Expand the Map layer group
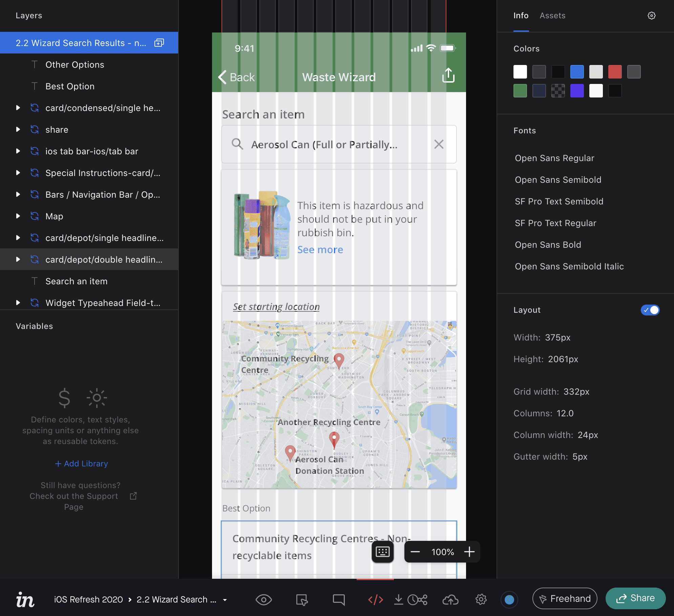This screenshot has width=674, height=616. point(18,216)
